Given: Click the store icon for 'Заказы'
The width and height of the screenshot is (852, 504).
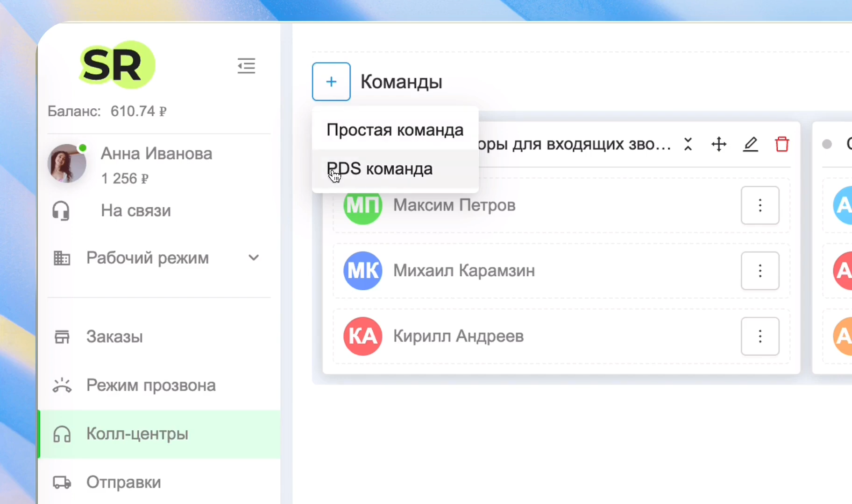Looking at the screenshot, I should coord(62,336).
